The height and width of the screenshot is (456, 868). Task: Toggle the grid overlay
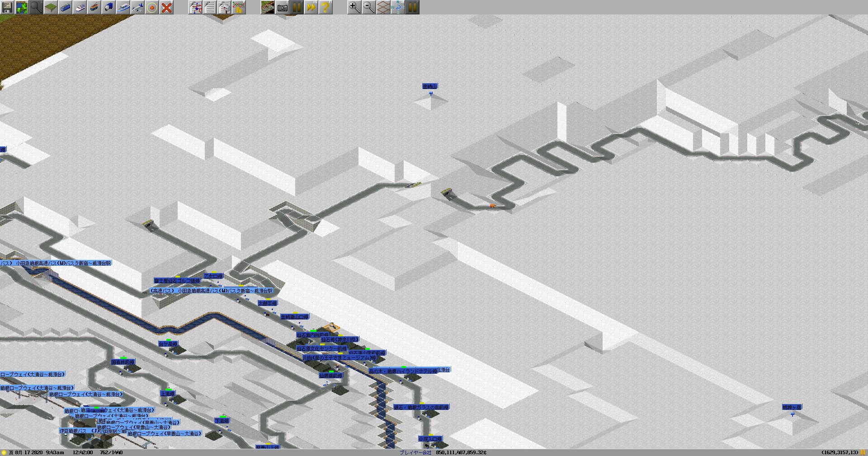383,7
